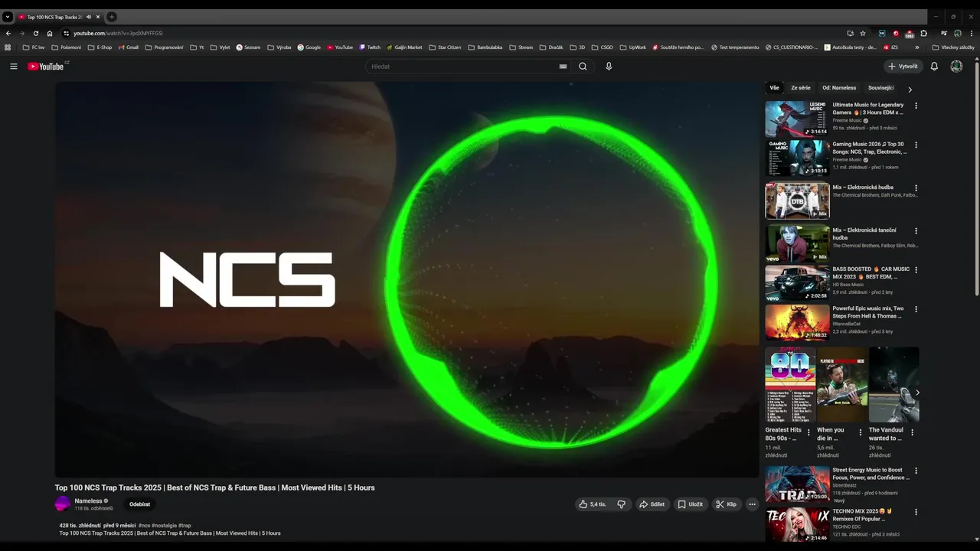Open options for Gaming Music 2026 video
The image size is (980, 551).
[916, 145]
